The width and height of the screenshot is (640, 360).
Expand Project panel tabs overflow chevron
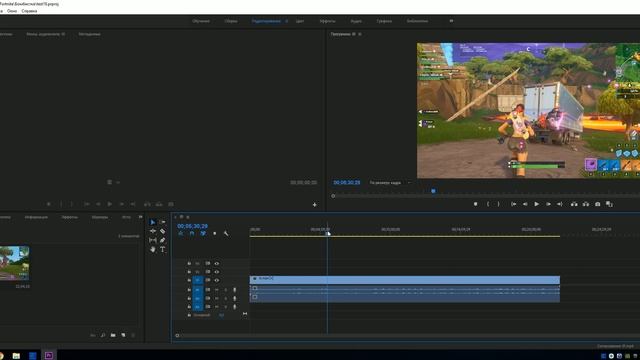coord(140,217)
